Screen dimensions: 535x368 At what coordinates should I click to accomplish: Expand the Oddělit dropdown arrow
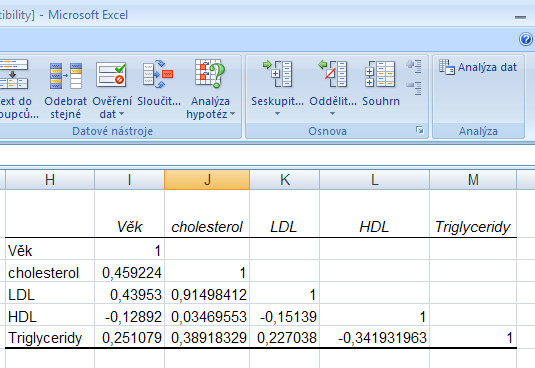click(x=332, y=113)
